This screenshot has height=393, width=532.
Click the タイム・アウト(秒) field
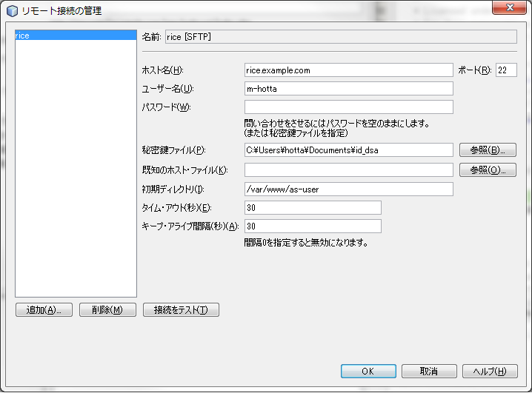tap(313, 208)
